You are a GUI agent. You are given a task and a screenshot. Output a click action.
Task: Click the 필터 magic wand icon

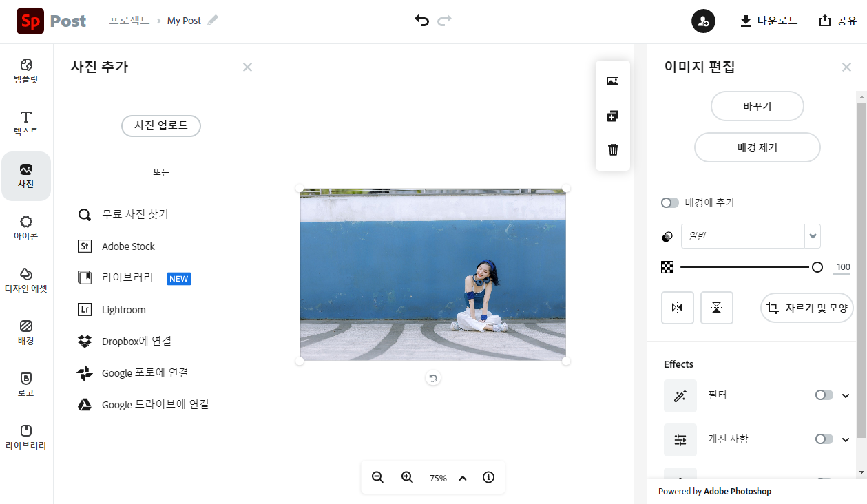click(680, 396)
